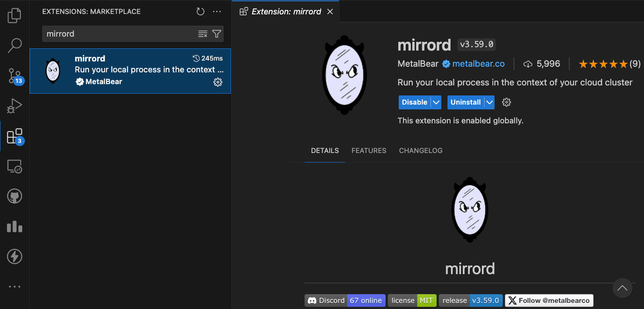The height and width of the screenshot is (309, 644).
Task: Click the mirrord list item mirror thumbnail
Action: tap(53, 71)
